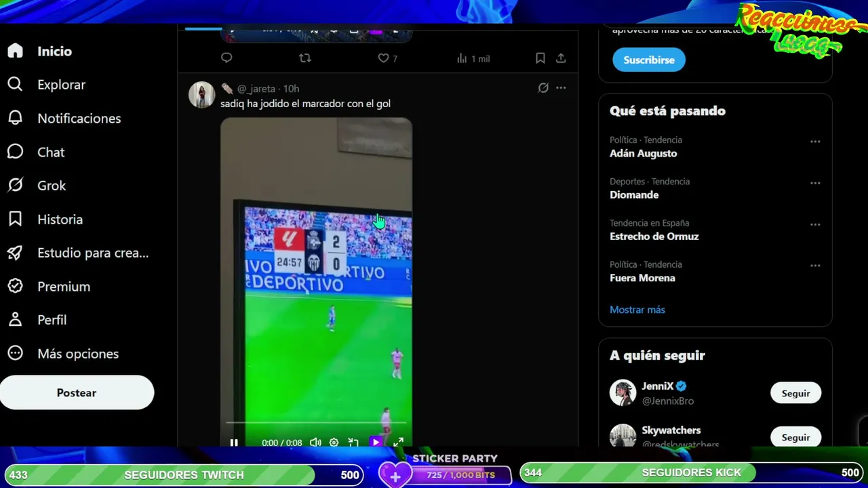Open the Grok icon in sidebar
The height and width of the screenshot is (488, 868).
(x=15, y=185)
